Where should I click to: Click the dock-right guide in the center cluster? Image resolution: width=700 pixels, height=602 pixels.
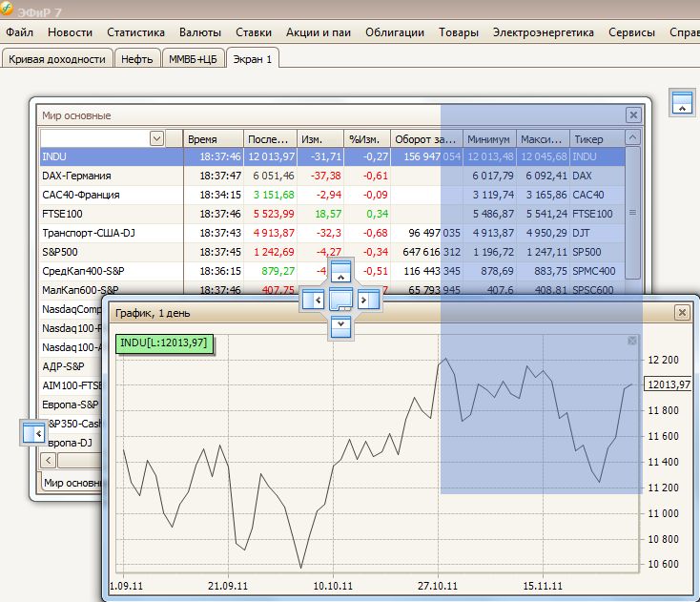click(369, 300)
